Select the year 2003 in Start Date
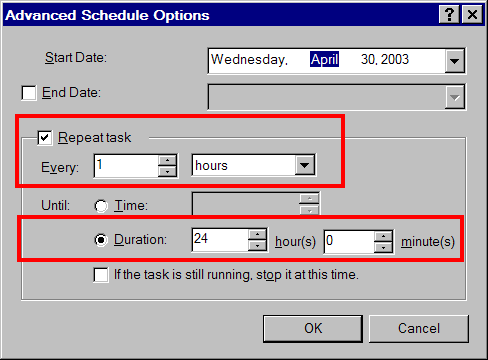The height and width of the screenshot is (360, 488). (395, 60)
